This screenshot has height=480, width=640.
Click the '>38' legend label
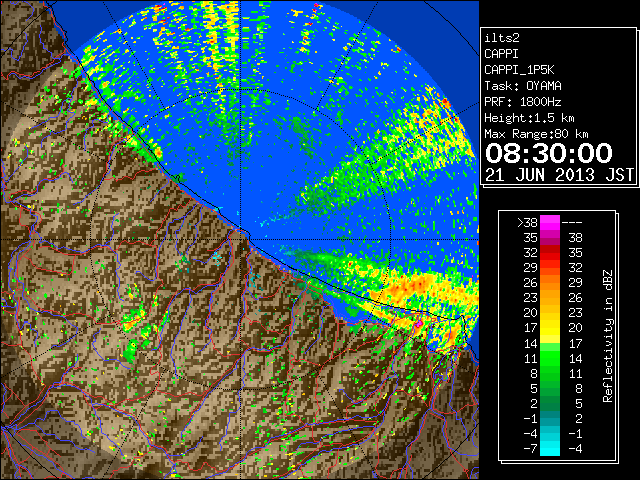click(527, 223)
